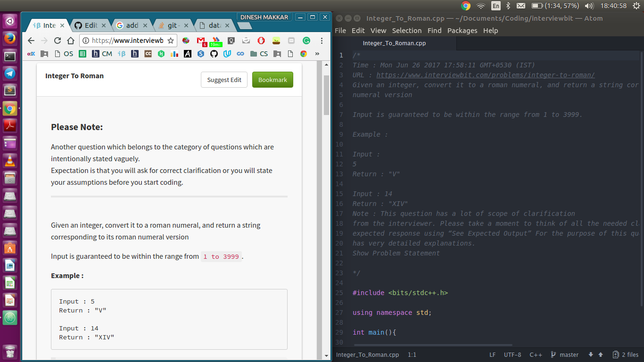The image size is (644, 362).
Task: Launch VLC media player from the dock
Action: point(10,160)
